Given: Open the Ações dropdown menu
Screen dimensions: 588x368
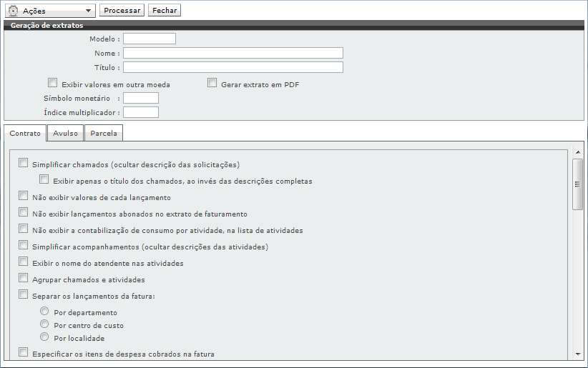Looking at the screenshot, I should [x=88, y=11].
